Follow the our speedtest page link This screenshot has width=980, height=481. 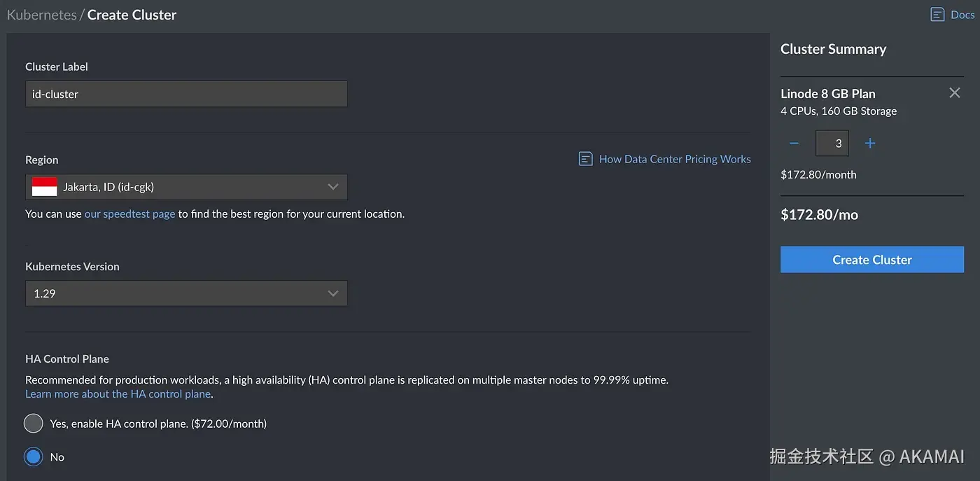click(x=129, y=214)
